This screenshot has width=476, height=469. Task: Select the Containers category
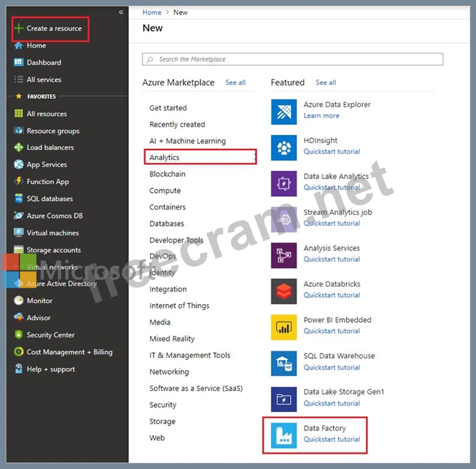pos(167,207)
